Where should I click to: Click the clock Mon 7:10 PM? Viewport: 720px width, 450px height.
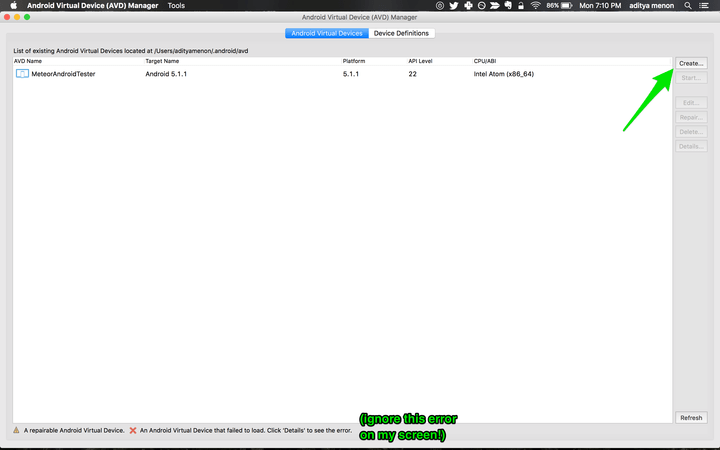tap(600, 6)
